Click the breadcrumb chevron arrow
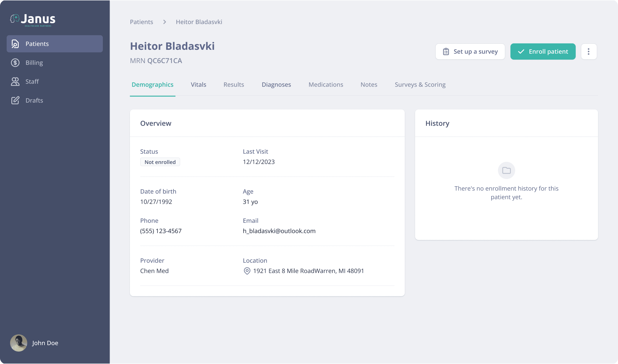Viewport: 618px width, 364px height. click(x=164, y=22)
